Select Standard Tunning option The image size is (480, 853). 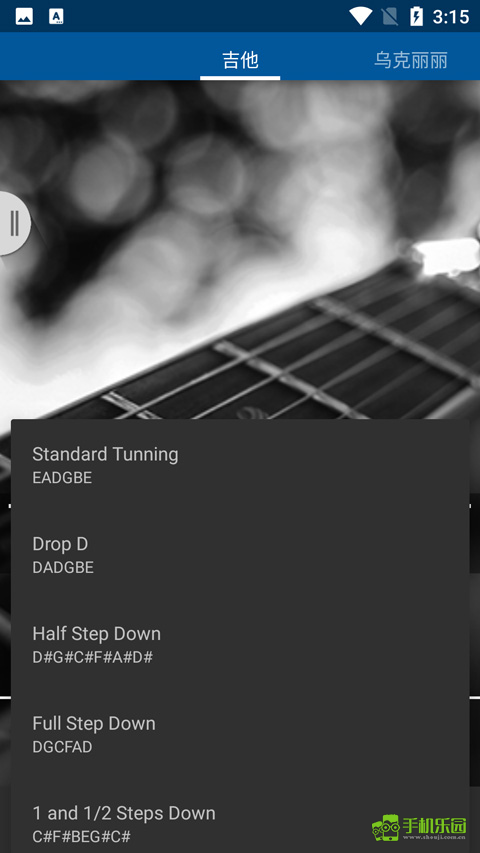coord(240,464)
